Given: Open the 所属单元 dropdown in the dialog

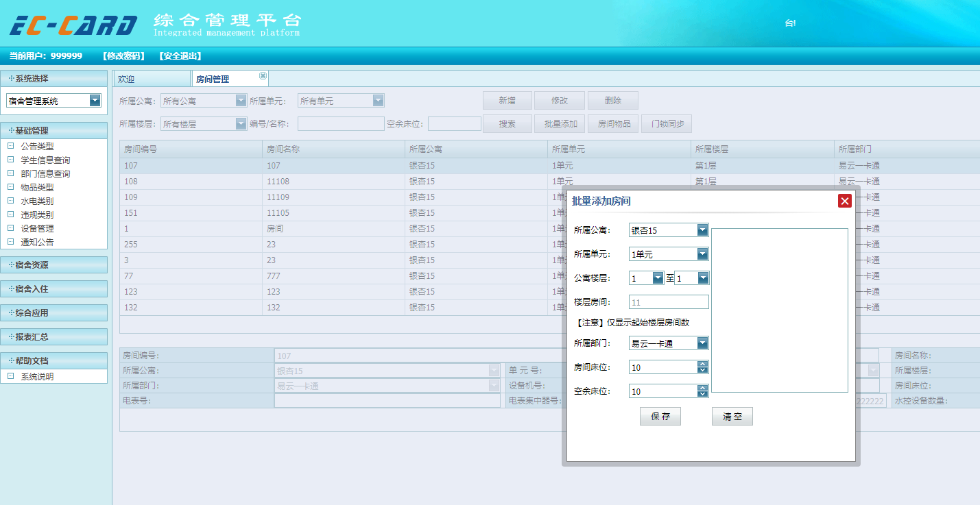Looking at the screenshot, I should pos(702,254).
